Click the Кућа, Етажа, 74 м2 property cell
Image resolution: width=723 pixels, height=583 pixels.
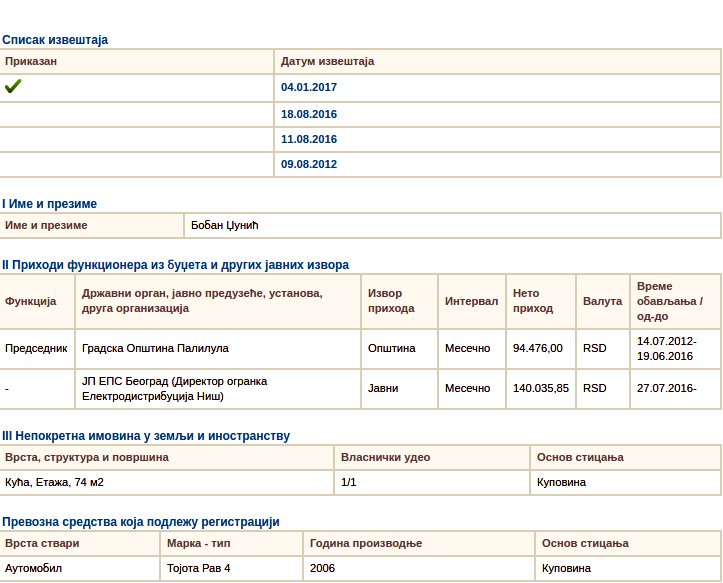(x=52, y=482)
